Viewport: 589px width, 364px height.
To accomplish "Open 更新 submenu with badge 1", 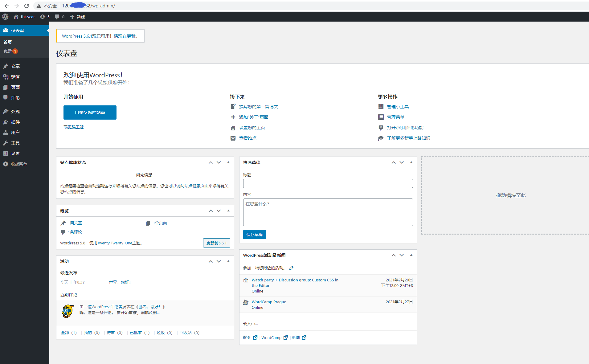I will pyautogui.click(x=10, y=51).
